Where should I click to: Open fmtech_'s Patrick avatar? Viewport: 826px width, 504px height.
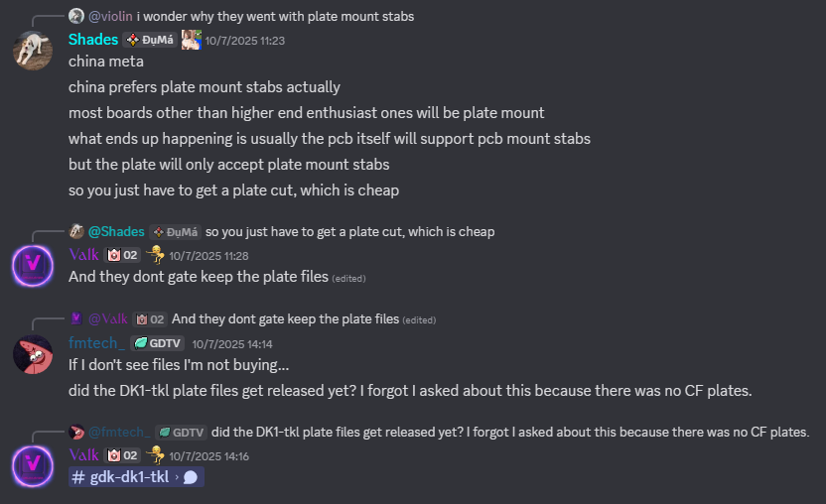pyautogui.click(x=33, y=353)
